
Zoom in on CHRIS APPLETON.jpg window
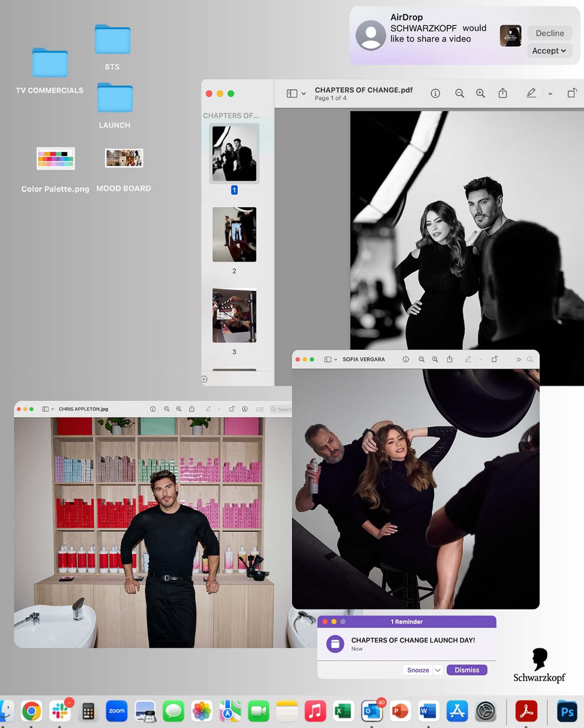pyautogui.click(x=179, y=409)
